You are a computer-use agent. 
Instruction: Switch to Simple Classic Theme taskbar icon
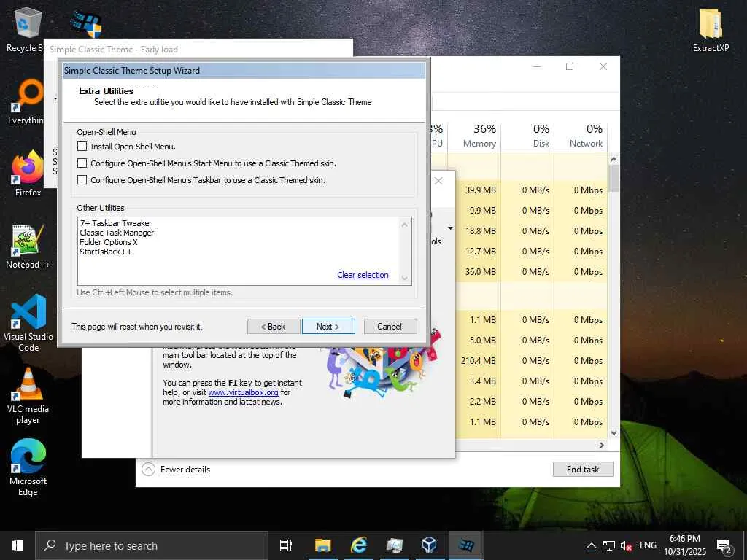tap(465, 545)
